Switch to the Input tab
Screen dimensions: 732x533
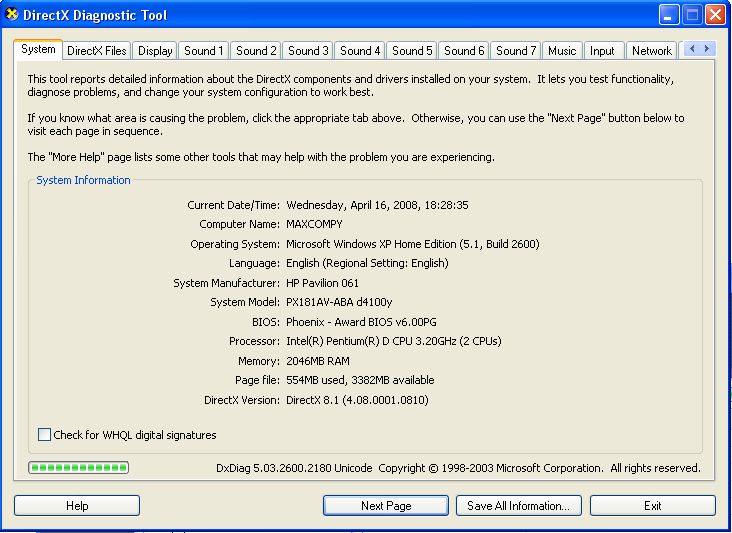(x=602, y=51)
